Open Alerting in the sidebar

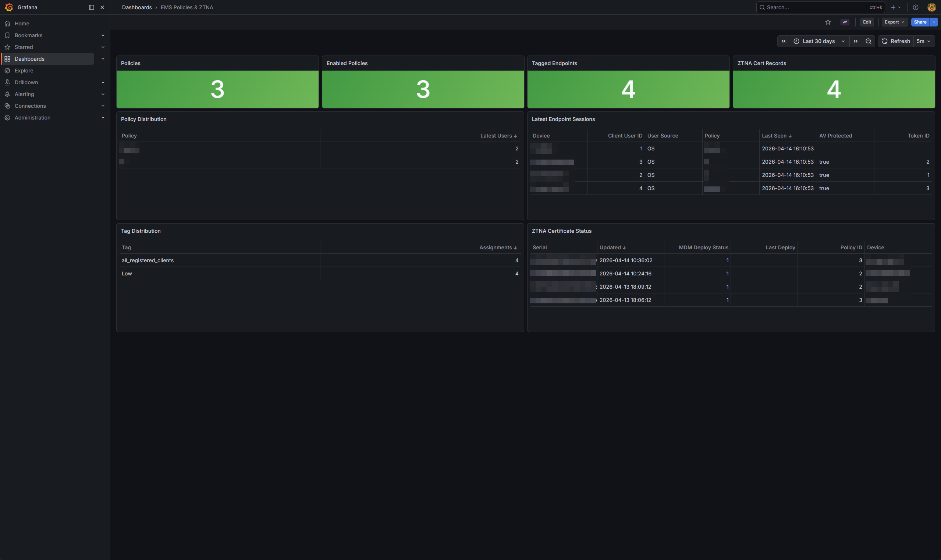24,94
